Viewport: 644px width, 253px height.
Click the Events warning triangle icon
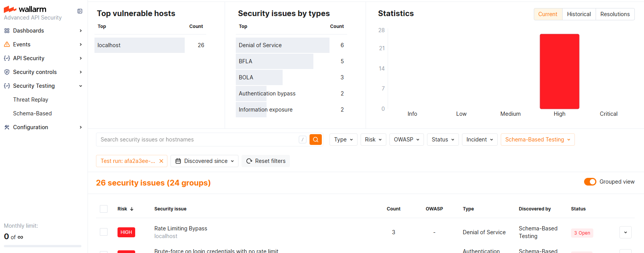click(x=7, y=44)
